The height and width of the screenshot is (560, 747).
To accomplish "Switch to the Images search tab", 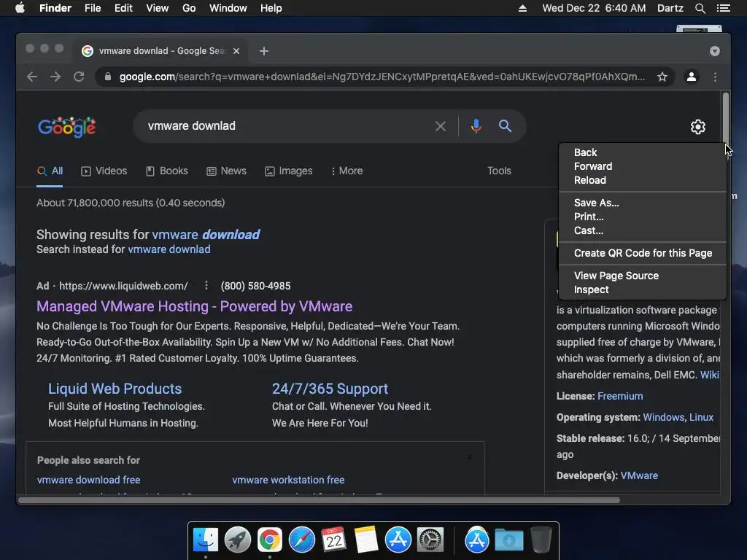I will [x=289, y=171].
